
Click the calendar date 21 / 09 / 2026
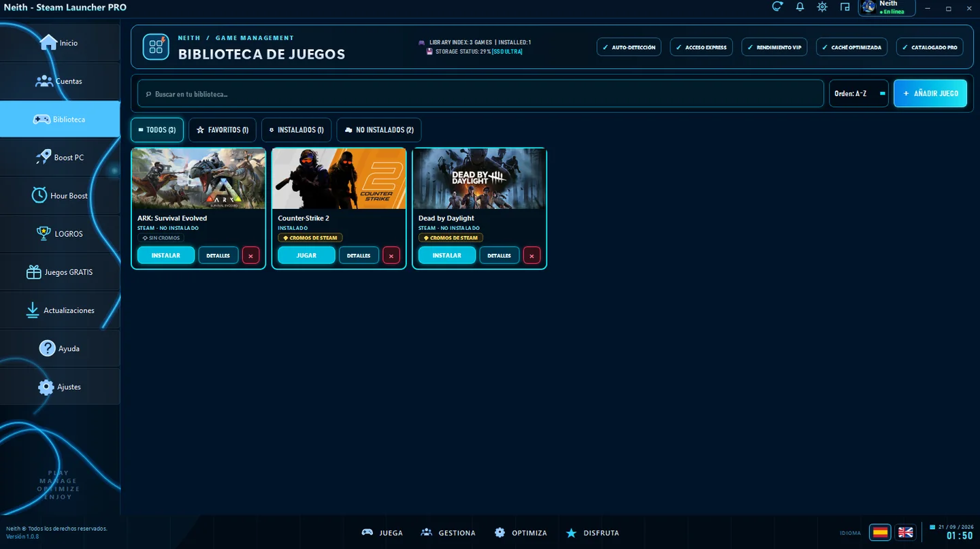click(955, 527)
